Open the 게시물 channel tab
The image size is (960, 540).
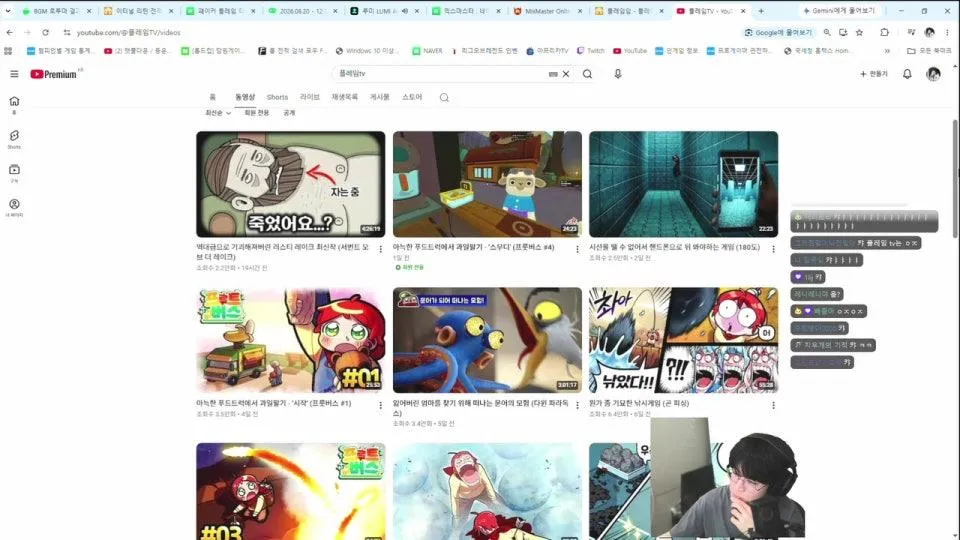380,97
